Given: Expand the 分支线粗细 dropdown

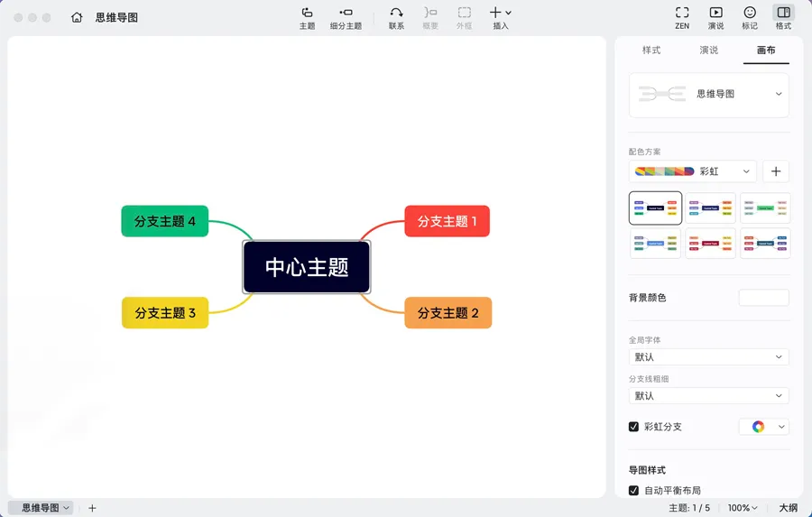Looking at the screenshot, I should pos(708,396).
